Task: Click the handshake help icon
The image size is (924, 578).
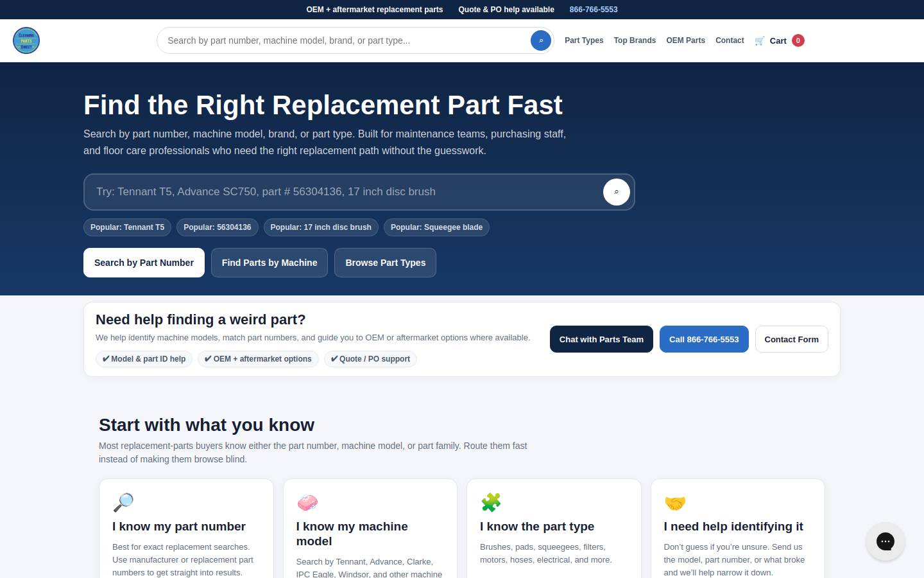Action: click(675, 502)
